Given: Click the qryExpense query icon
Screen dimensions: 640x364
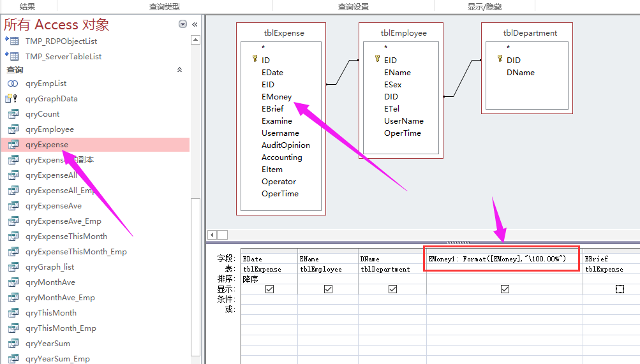Looking at the screenshot, I should point(13,145).
